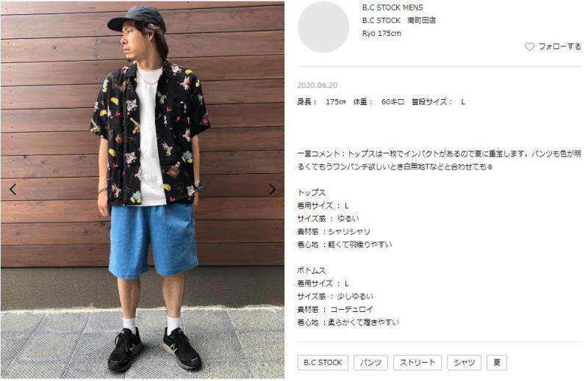The height and width of the screenshot is (381, 588).
Task: Click the トップス section heading
Action: click(312, 193)
